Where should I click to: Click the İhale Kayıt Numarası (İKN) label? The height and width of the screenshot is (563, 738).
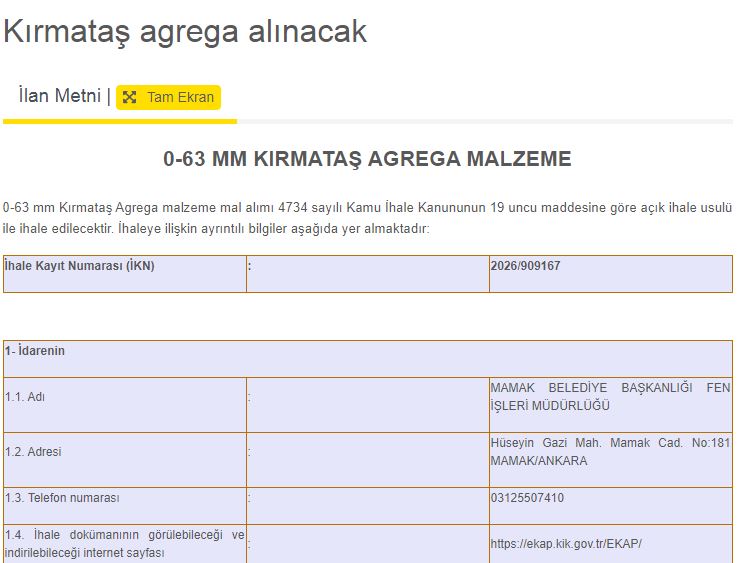[x=80, y=265]
